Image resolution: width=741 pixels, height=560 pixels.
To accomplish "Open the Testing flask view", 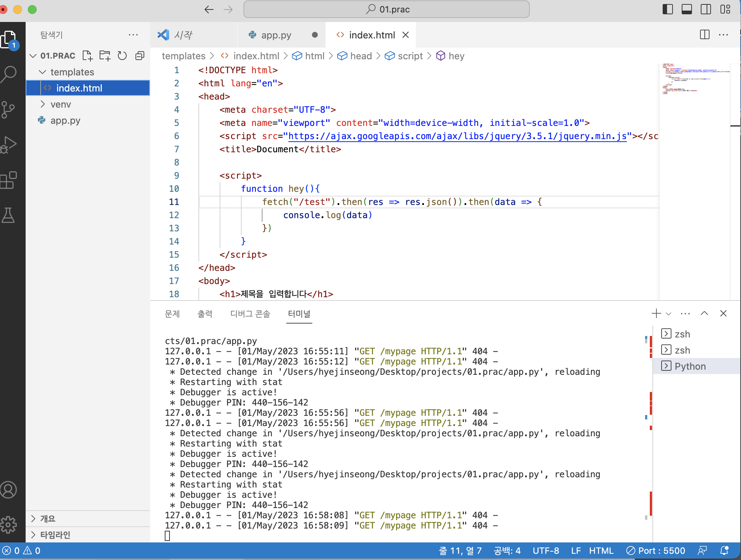I will click(x=8, y=215).
